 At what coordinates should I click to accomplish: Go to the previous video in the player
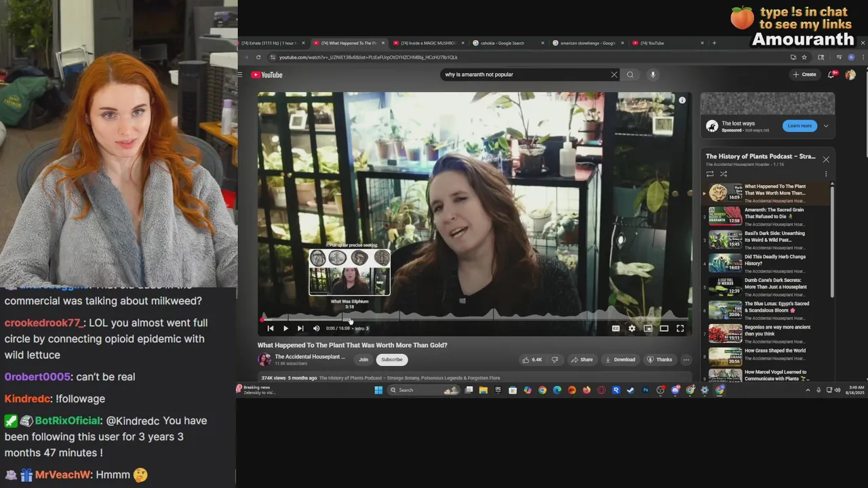click(x=270, y=328)
